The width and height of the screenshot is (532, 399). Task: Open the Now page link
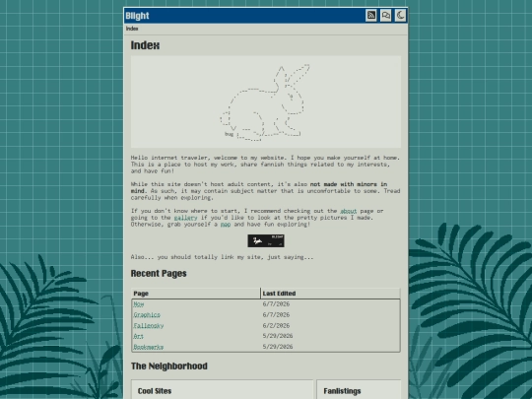[x=139, y=304]
